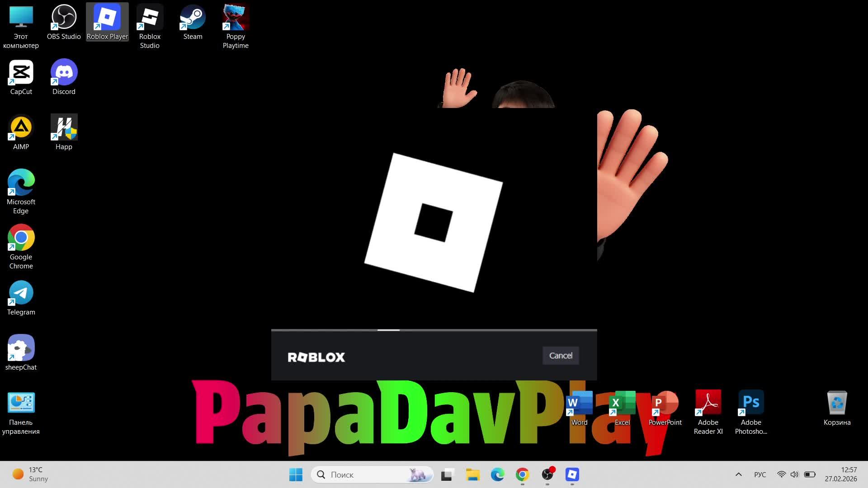Open the Windows Start menu

296,474
